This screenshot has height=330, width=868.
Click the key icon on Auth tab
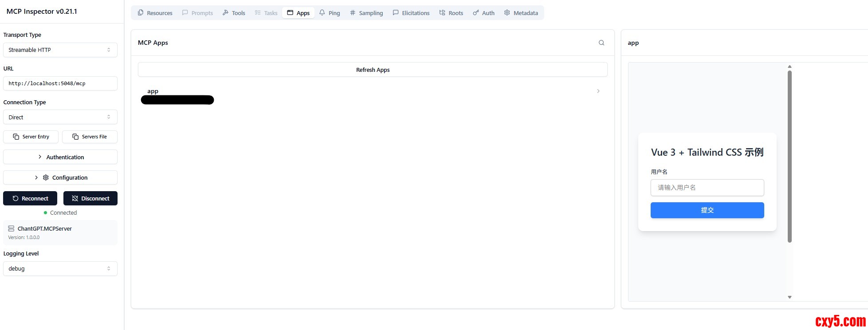click(475, 13)
